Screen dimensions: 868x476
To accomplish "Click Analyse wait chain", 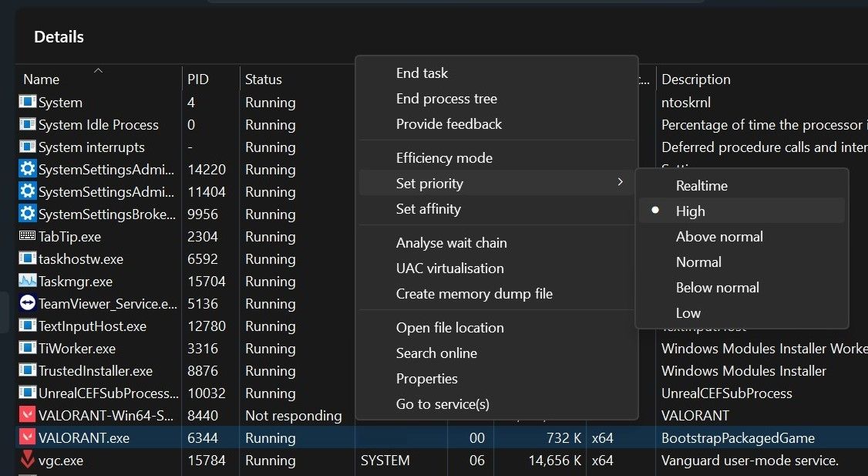I will point(451,242).
